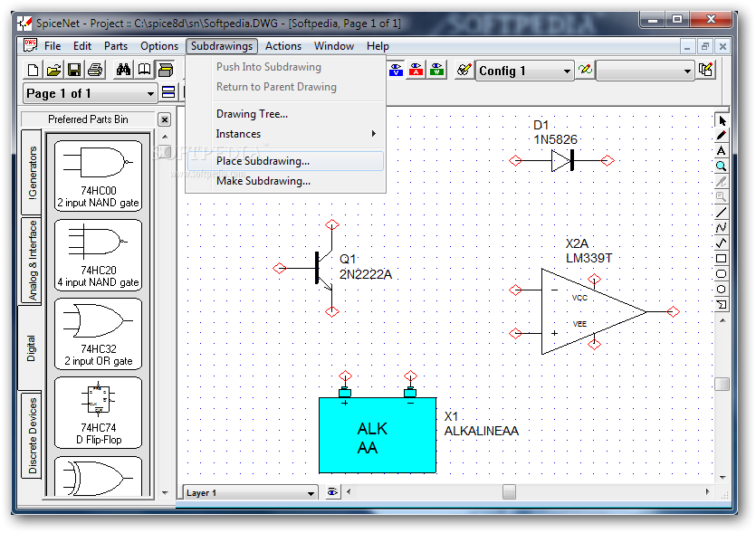Click the up arrow of parts bin scrollbar
The height and width of the screenshot is (533, 756).
point(165,137)
